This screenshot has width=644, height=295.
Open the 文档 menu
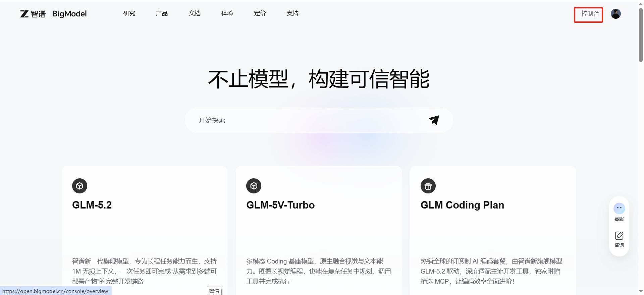[195, 13]
